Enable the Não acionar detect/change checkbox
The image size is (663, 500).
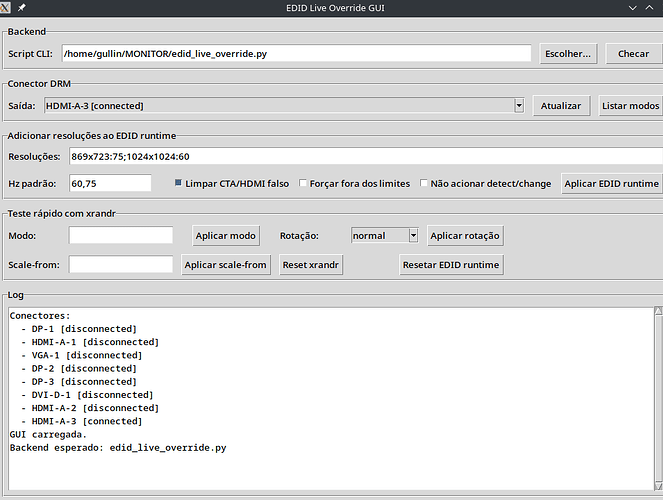pyautogui.click(x=423, y=183)
